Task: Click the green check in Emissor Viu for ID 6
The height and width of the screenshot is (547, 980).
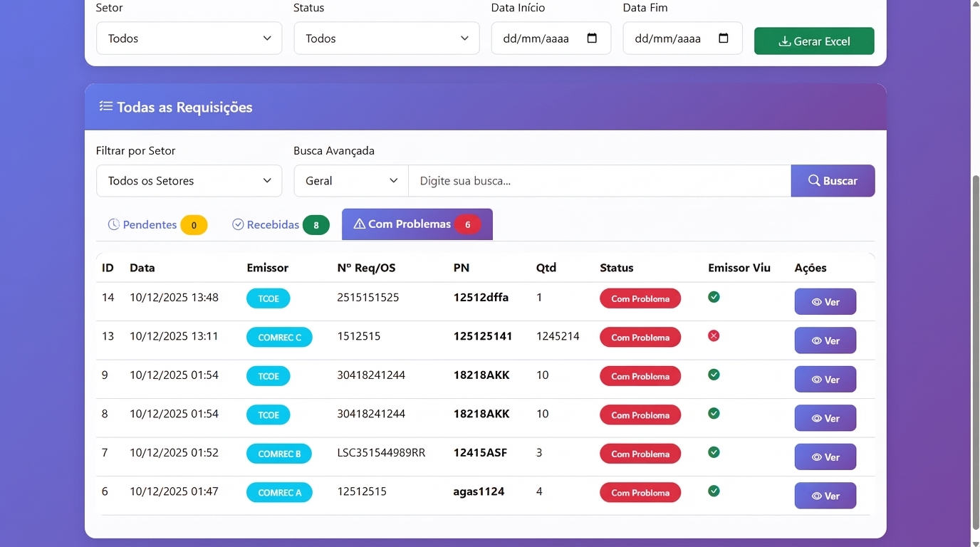Action: click(x=714, y=491)
